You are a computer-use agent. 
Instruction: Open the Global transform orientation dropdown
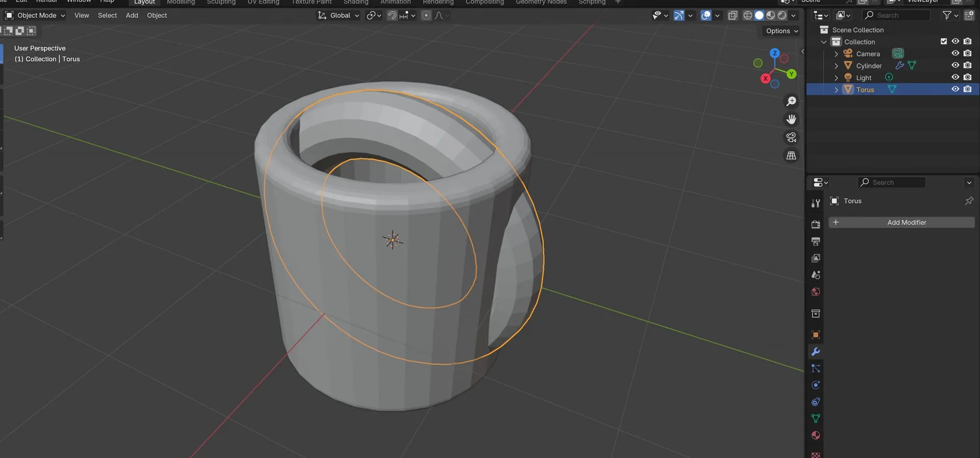tap(338, 16)
